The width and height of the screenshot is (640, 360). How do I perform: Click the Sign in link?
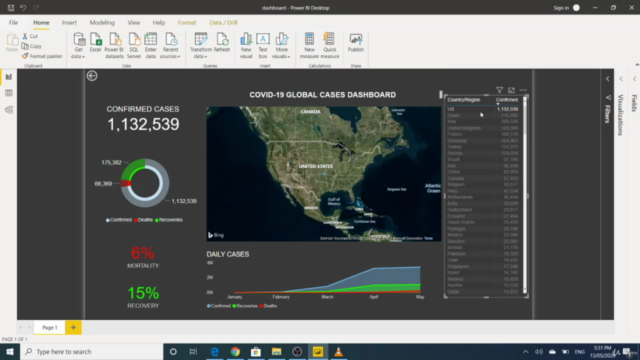pyautogui.click(x=561, y=8)
